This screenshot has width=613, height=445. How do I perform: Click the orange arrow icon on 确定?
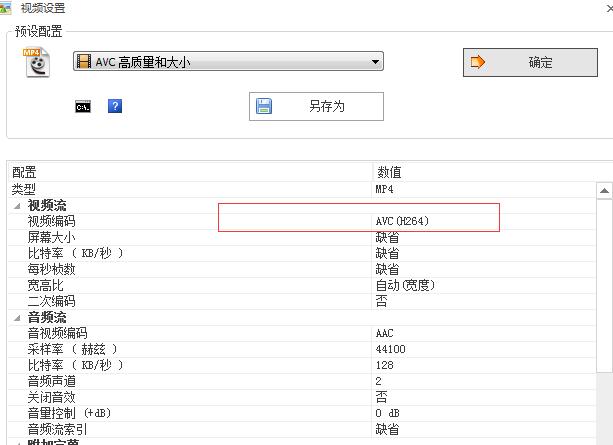pyautogui.click(x=478, y=62)
